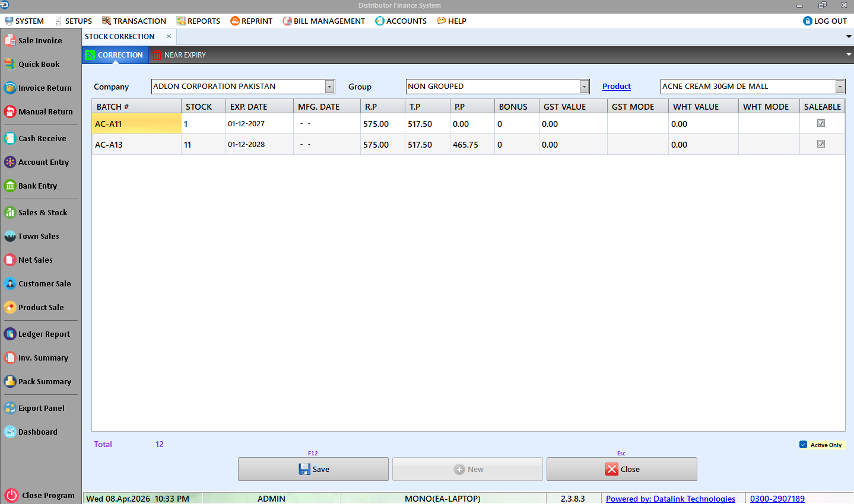Open Powered by Datalink Technologies link
The height and width of the screenshot is (504, 854).
click(x=671, y=499)
